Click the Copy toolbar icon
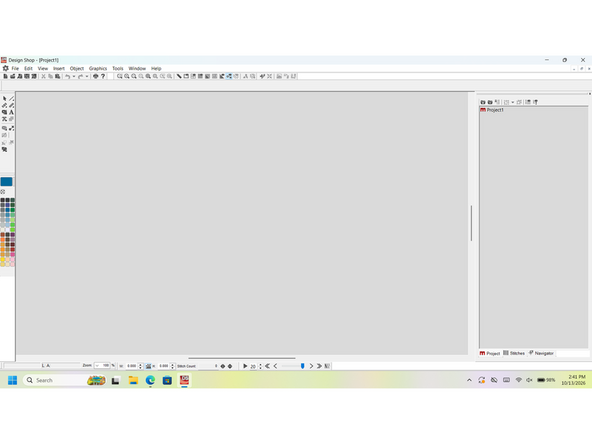This screenshot has width=592, height=444. pyautogui.click(x=51, y=76)
